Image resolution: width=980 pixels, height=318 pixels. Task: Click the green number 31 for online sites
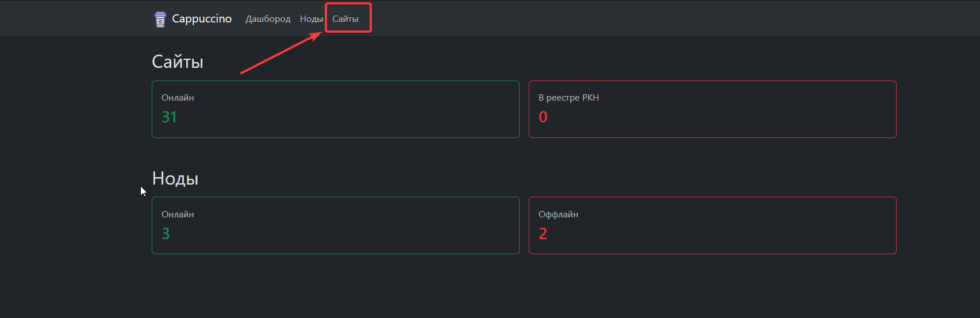click(x=169, y=117)
